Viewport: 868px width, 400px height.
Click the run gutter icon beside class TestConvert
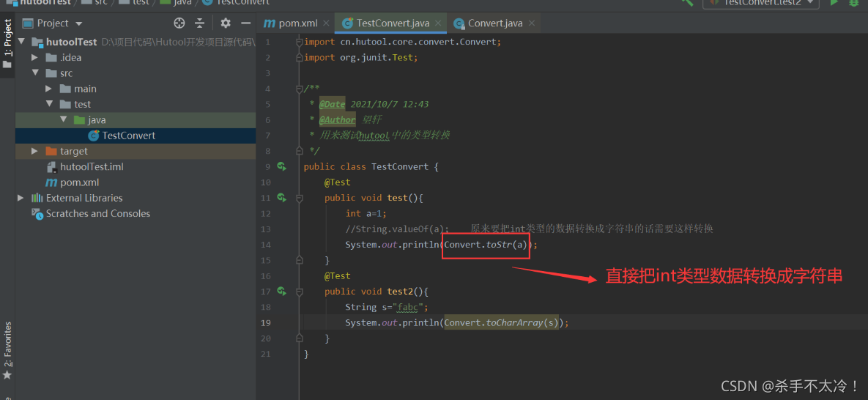point(281,166)
